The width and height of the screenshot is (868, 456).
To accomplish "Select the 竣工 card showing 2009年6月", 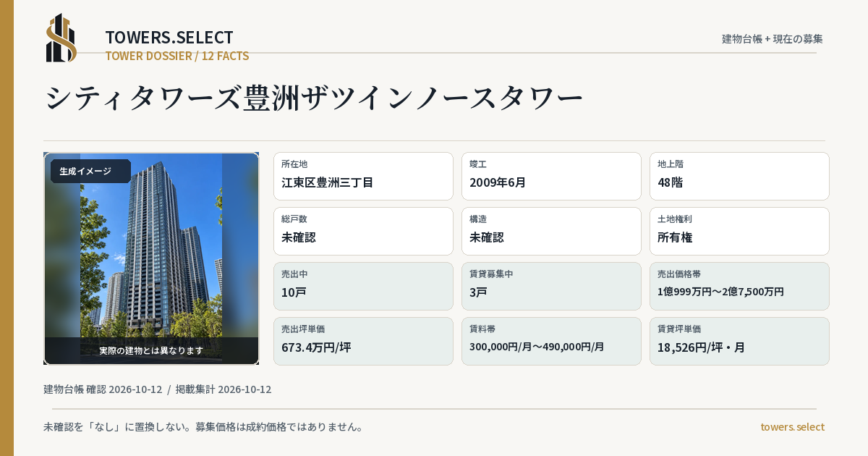I will coord(551,176).
